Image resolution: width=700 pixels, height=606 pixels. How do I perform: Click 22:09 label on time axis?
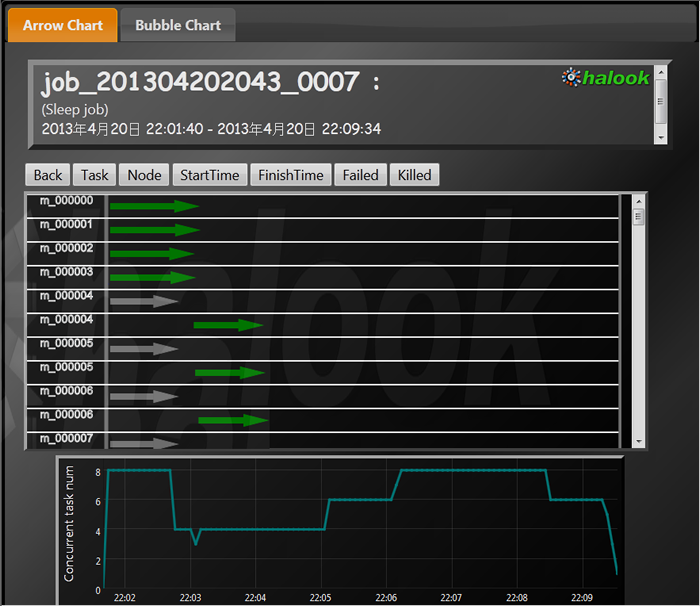point(582,598)
